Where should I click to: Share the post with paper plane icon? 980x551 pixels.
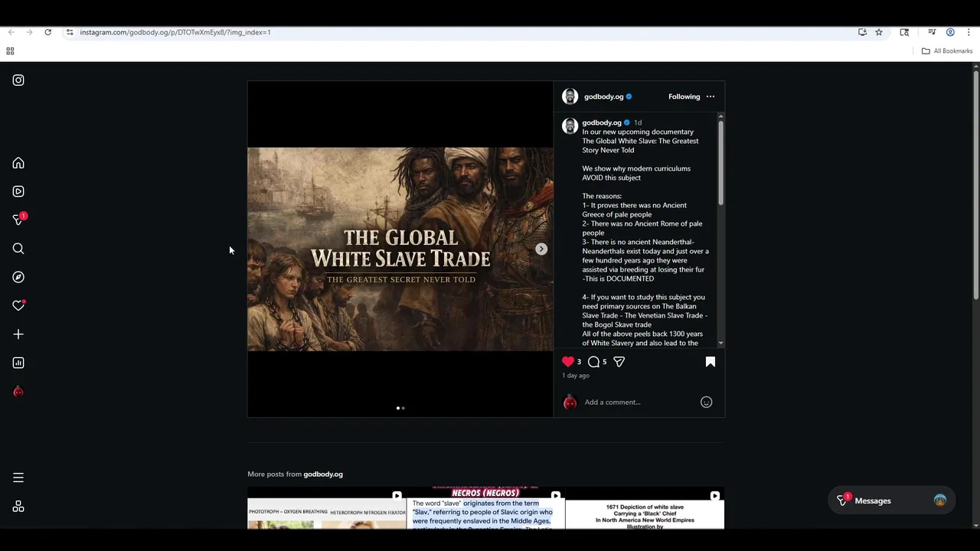tap(619, 361)
